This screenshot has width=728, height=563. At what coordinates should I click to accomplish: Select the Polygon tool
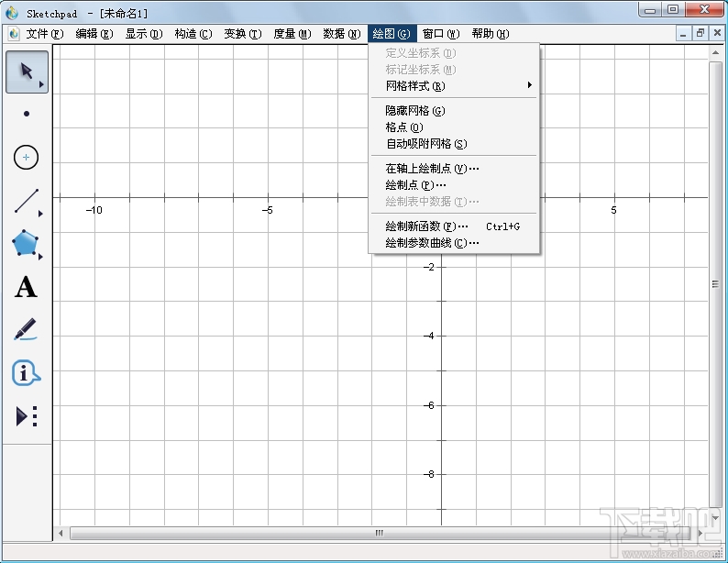[25, 242]
